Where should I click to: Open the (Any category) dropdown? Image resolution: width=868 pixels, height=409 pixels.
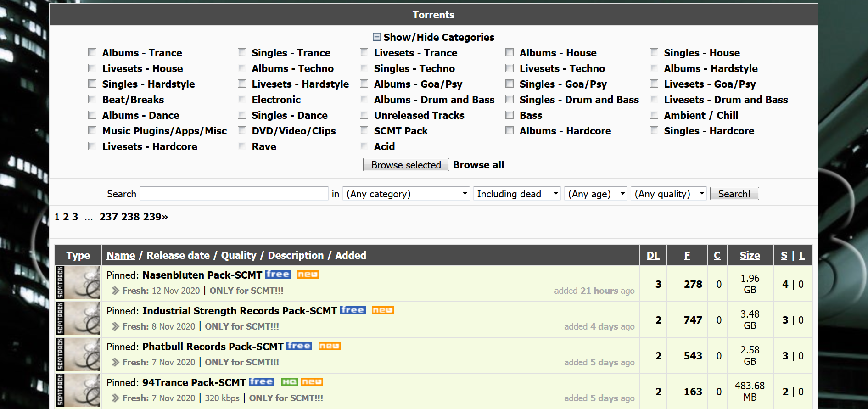click(406, 194)
